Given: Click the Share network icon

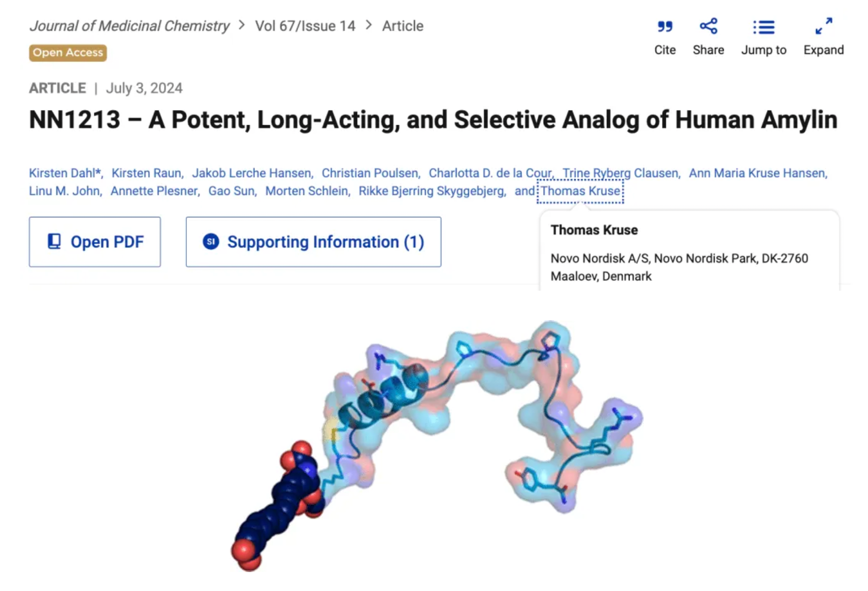Looking at the screenshot, I should point(708,26).
